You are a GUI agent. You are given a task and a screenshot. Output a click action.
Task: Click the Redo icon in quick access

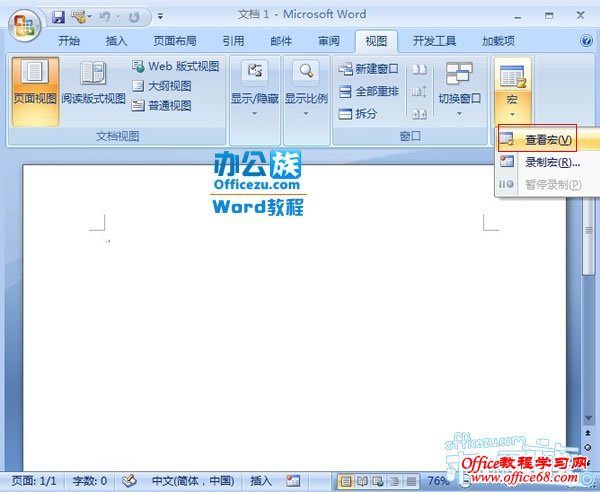pos(134,17)
